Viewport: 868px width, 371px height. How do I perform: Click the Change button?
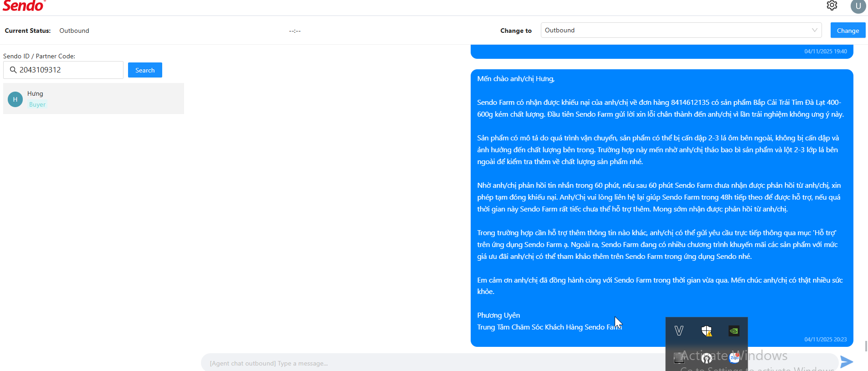848,31
